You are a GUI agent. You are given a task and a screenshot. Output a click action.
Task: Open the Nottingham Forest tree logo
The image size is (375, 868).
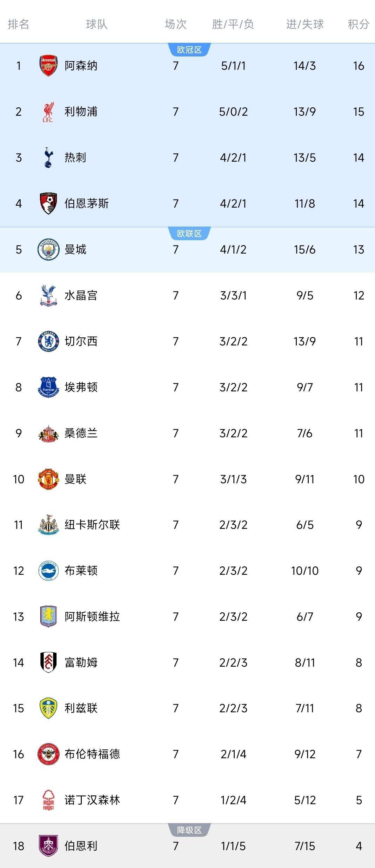48,800
